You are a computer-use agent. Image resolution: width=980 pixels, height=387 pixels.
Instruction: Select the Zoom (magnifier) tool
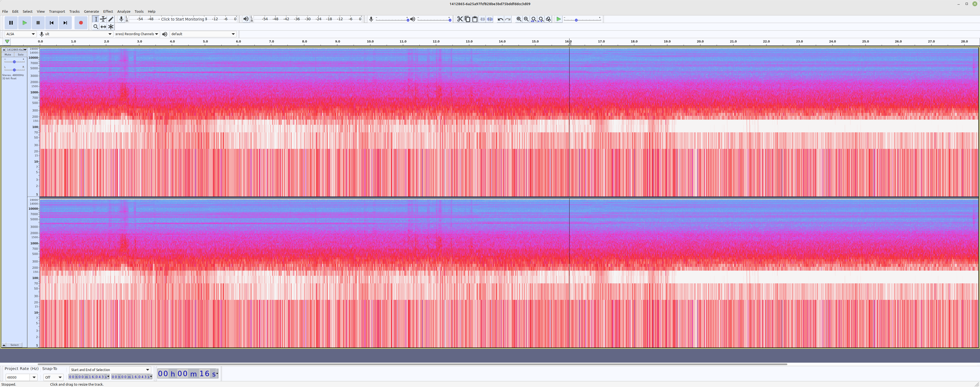click(x=96, y=27)
